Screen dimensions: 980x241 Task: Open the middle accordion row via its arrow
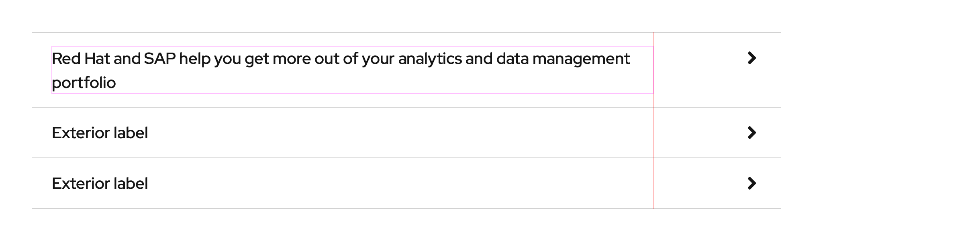click(x=751, y=133)
